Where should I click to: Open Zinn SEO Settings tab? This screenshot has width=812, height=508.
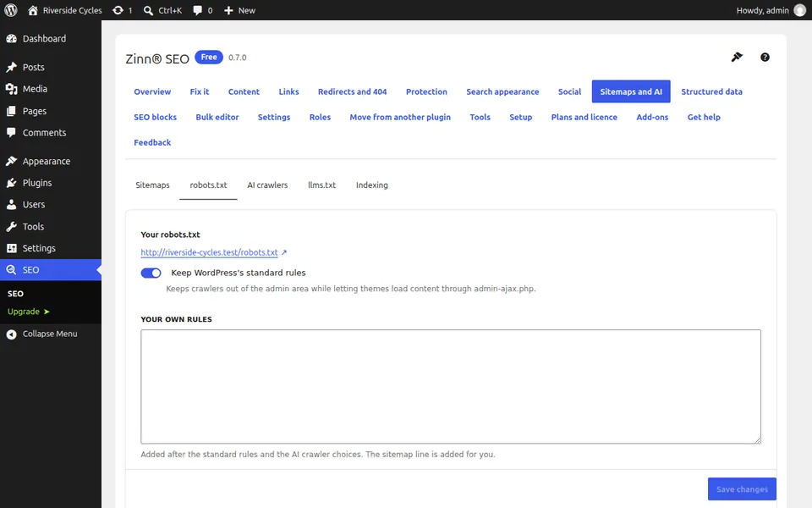click(274, 117)
